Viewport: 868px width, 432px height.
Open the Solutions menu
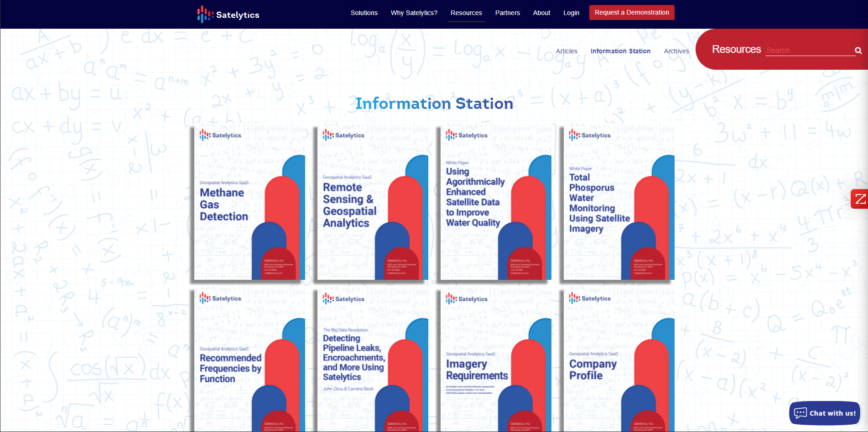[x=364, y=13]
